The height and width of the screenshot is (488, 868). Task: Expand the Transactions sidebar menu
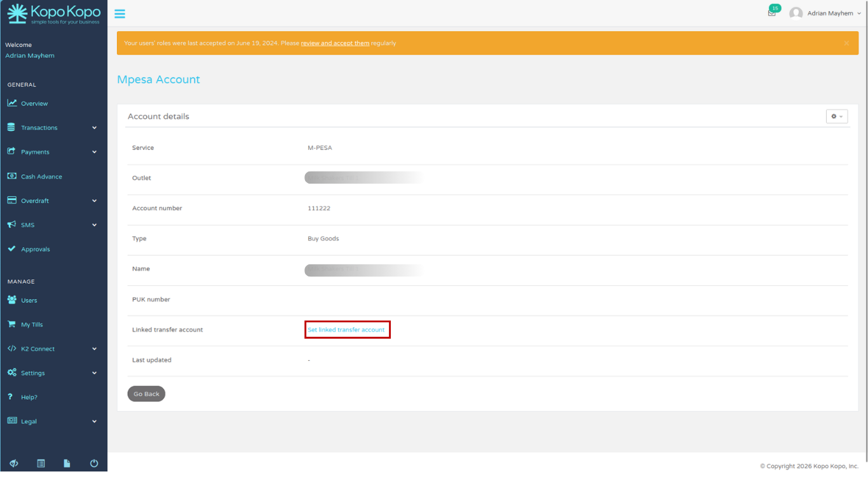pyautogui.click(x=53, y=128)
